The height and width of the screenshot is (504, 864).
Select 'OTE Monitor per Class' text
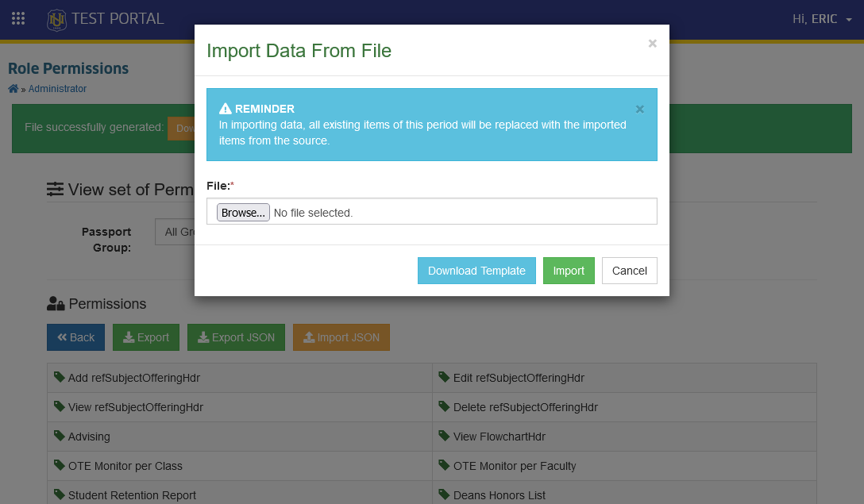pos(125,466)
